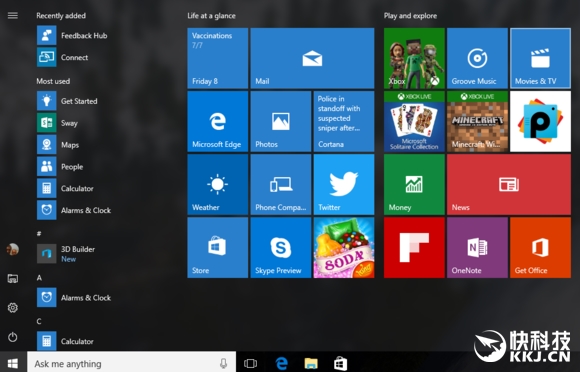Image resolution: width=580 pixels, height=372 pixels.
Task: Open Calculator under letter C
Action: coord(65,341)
